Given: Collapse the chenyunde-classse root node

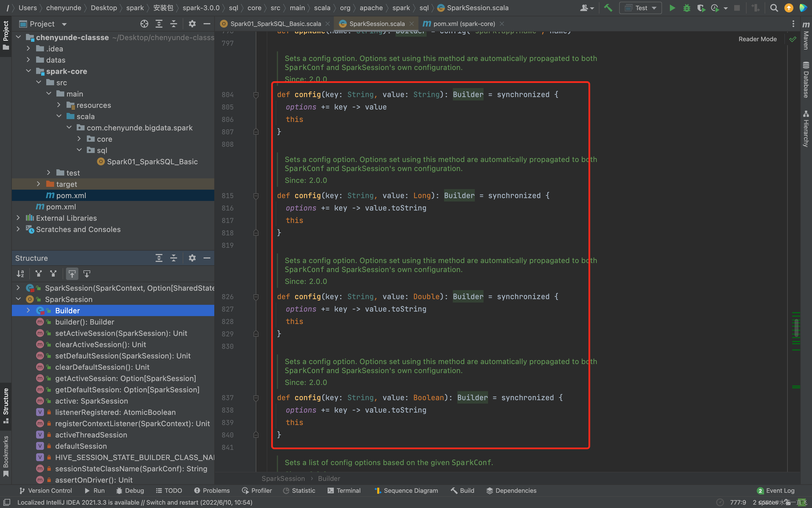Looking at the screenshot, I should pos(18,37).
